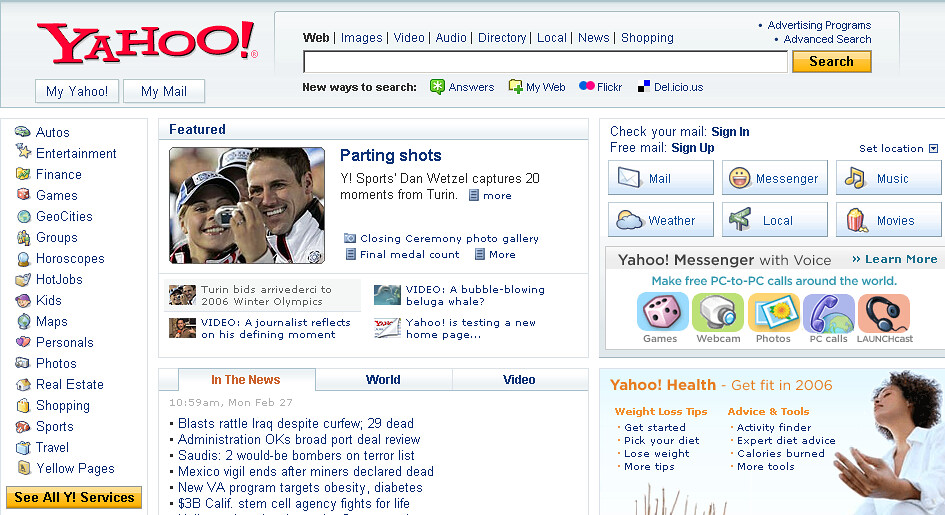Open Final medal count link
The height and width of the screenshot is (515, 945).
tap(409, 254)
